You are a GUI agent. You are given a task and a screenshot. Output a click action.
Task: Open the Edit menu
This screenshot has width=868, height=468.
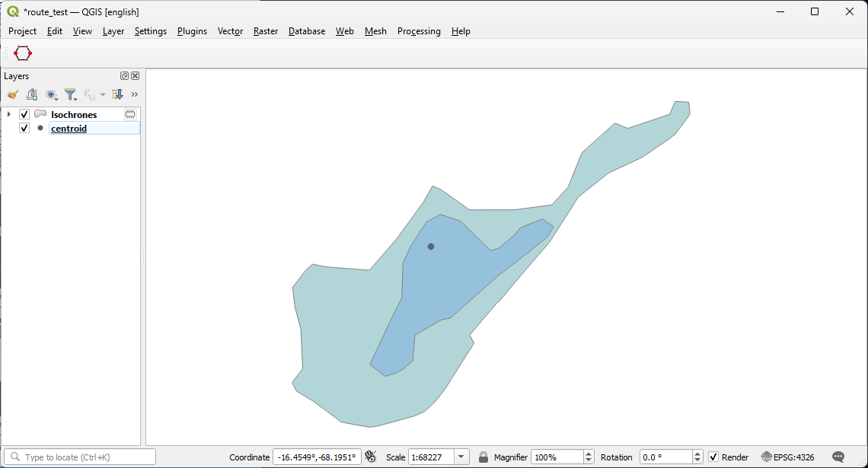click(x=55, y=31)
